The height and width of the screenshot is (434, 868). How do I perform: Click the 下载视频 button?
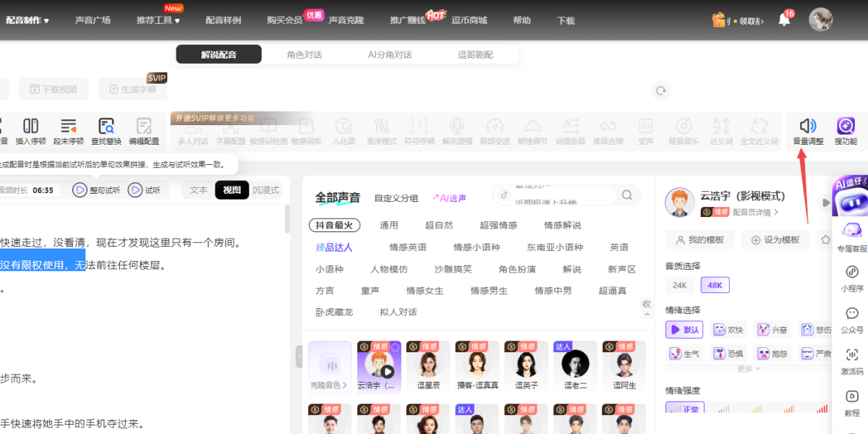54,89
